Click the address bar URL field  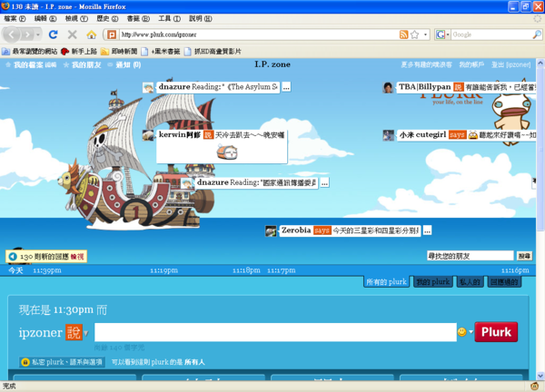tap(259, 34)
